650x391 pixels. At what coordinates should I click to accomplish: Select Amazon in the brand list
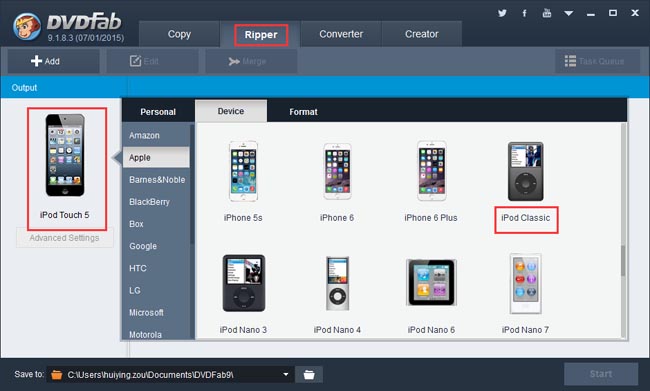click(x=156, y=136)
